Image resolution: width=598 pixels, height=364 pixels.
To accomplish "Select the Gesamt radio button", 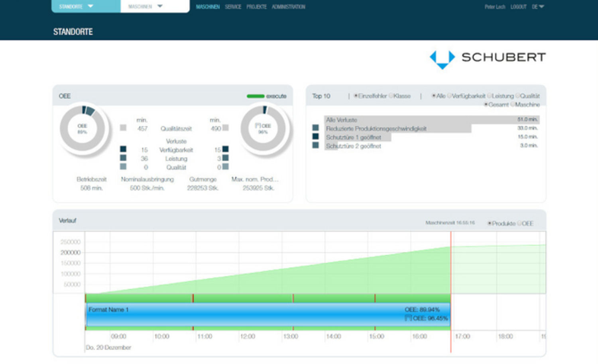I will pyautogui.click(x=486, y=104).
